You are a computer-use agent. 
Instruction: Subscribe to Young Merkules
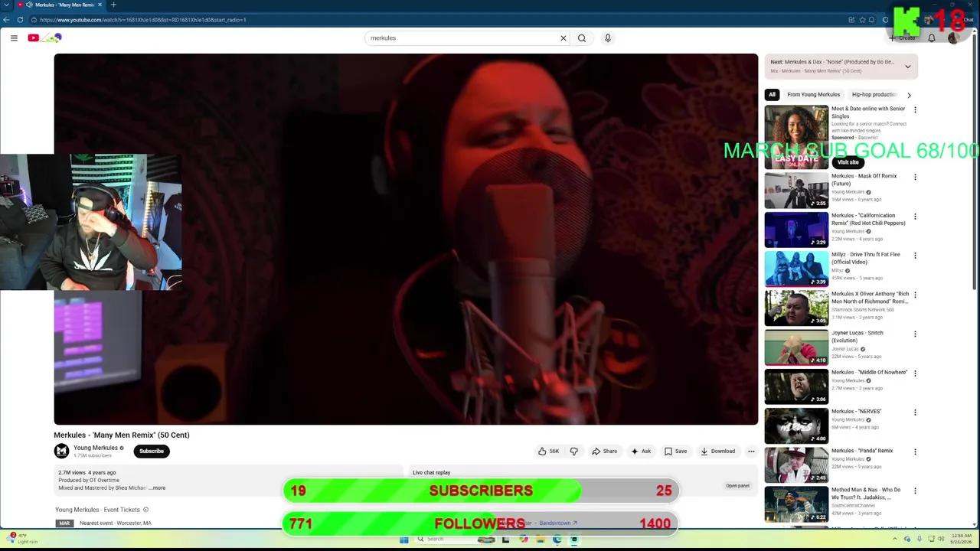[x=152, y=451]
